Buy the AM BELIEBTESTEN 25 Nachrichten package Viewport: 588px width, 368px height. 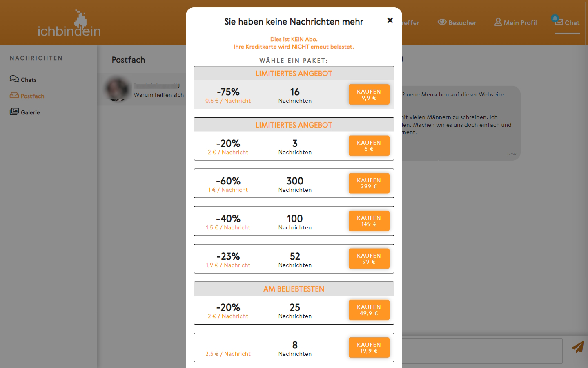click(369, 310)
